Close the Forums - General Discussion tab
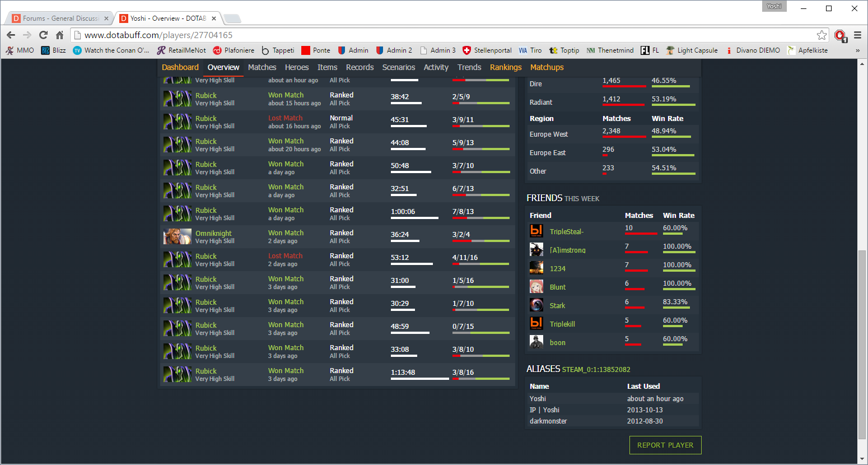This screenshot has height=465, width=868. point(106,18)
